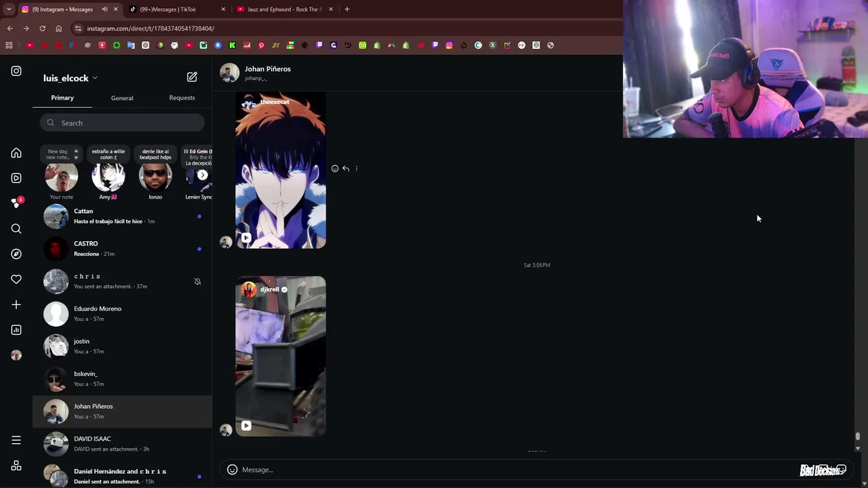Screen dimensions: 868x488
Task: Switch to Requests tab
Action: pos(182,98)
